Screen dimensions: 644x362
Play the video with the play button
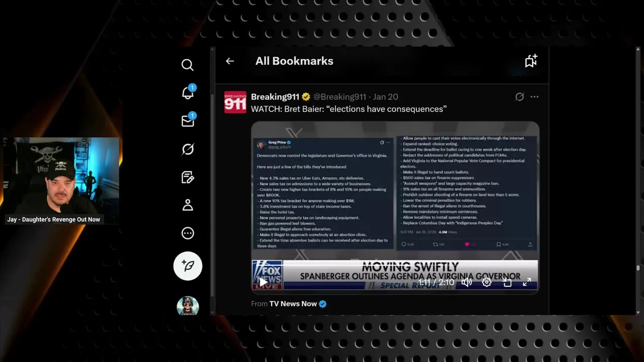tap(263, 282)
